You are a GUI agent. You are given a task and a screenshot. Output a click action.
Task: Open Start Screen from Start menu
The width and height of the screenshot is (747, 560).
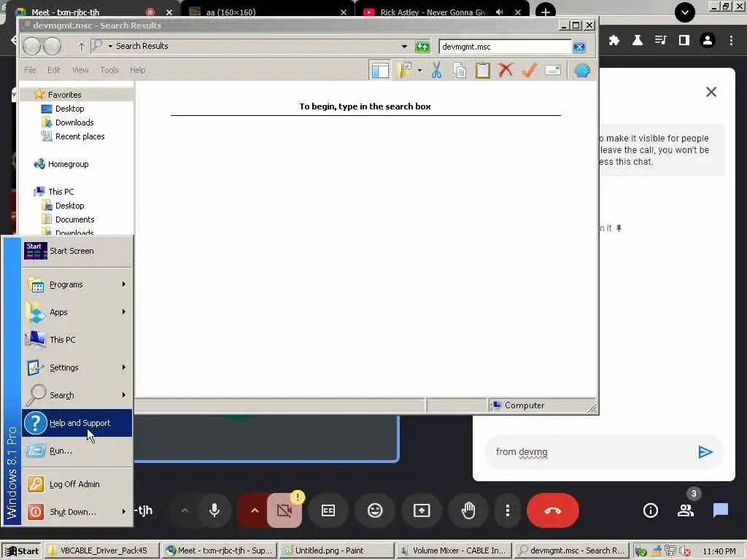coord(77,251)
